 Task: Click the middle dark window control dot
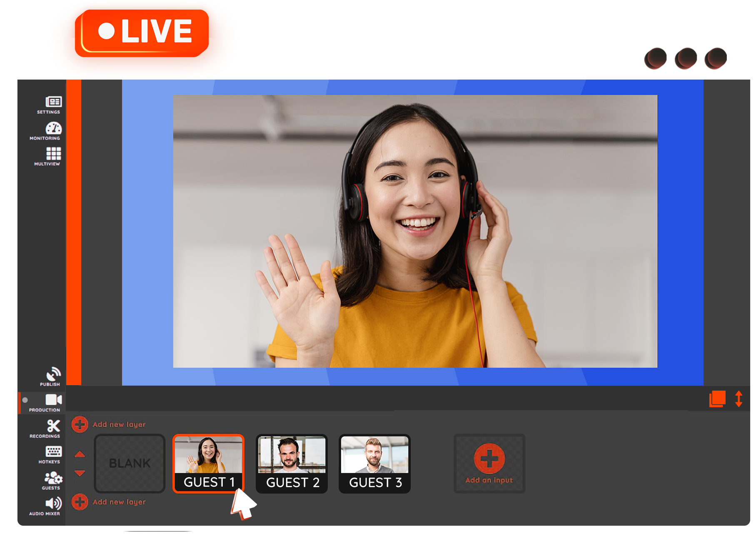(x=686, y=58)
